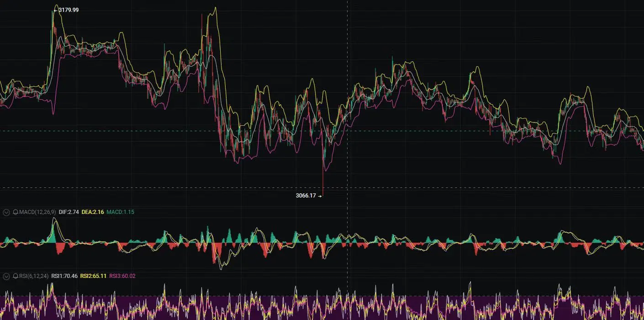Select the DEA:2.16 value
Screen dimensions: 644x320
click(x=93, y=212)
